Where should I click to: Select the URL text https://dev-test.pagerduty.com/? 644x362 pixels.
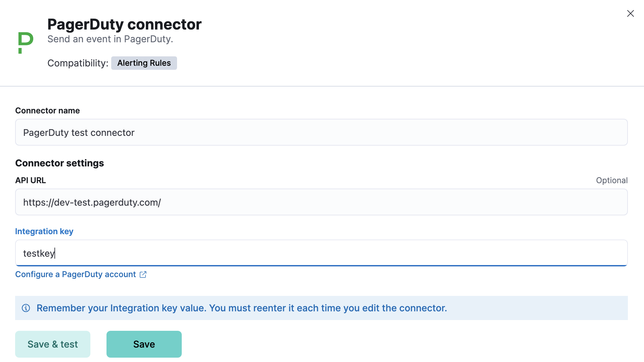click(x=92, y=202)
